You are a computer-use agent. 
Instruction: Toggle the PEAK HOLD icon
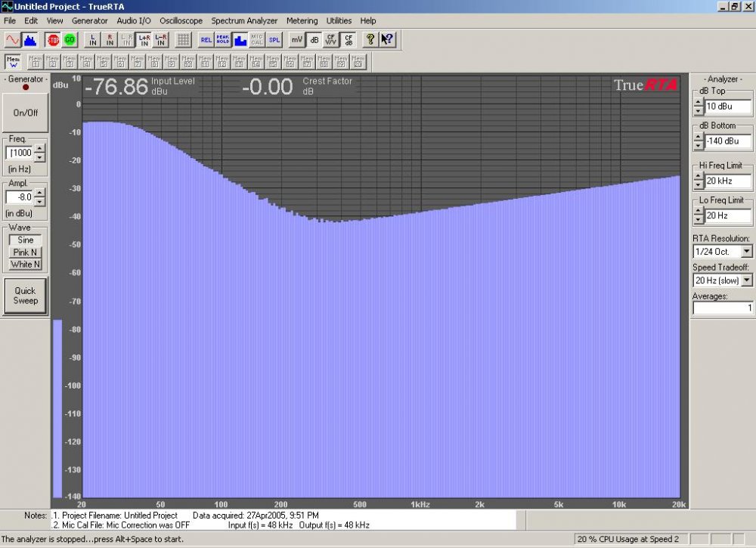(223, 39)
